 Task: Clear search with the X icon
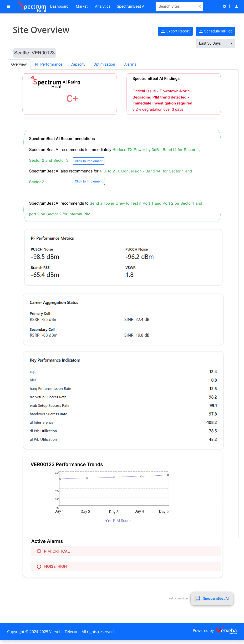pyautogui.click(x=199, y=6)
